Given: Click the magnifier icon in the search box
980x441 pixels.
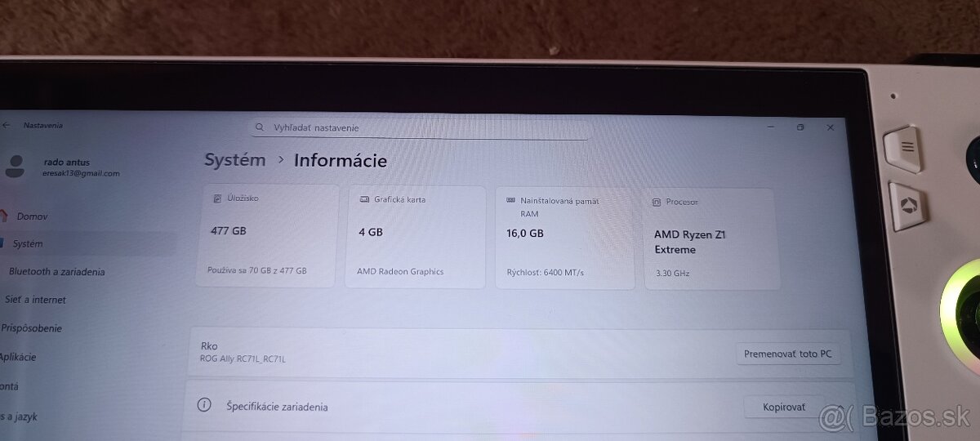Looking at the screenshot, I should (260, 127).
